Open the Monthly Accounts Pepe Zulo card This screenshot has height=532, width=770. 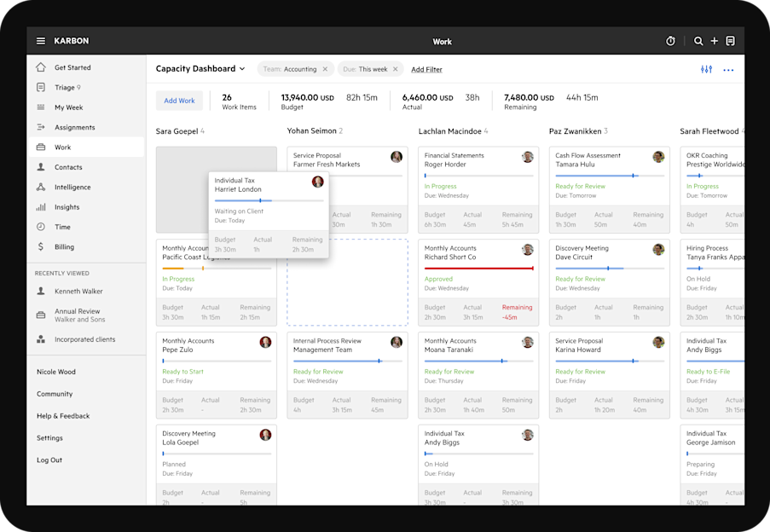coord(216,375)
